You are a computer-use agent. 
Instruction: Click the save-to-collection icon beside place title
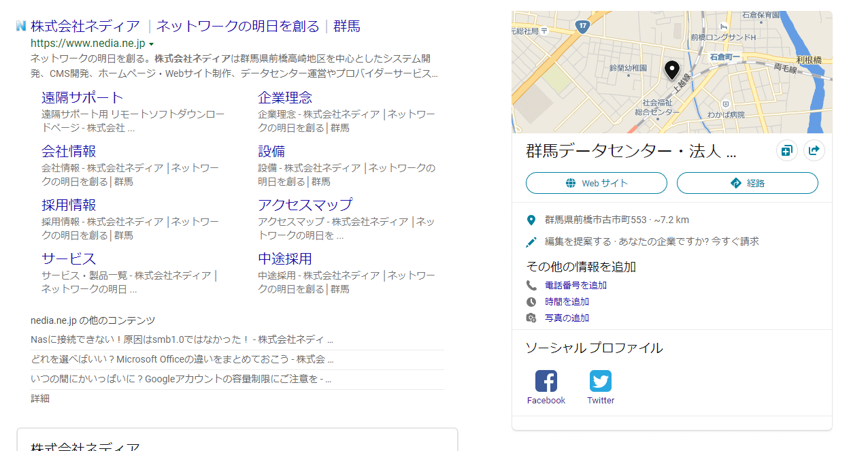tap(787, 150)
